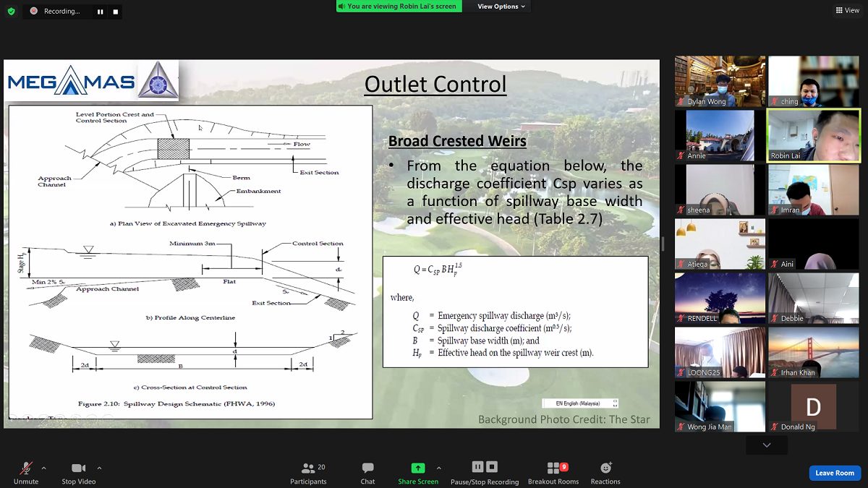This screenshot has height=488, width=868.
Task: Select Donald Ng's avatar tile
Action: [x=813, y=407]
